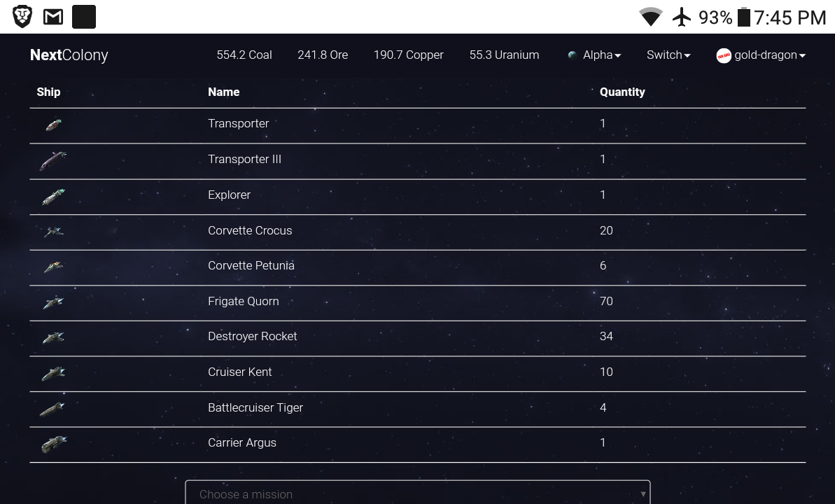This screenshot has width=835, height=504.
Task: Click the 554.2 Coal resource
Action: pos(244,55)
